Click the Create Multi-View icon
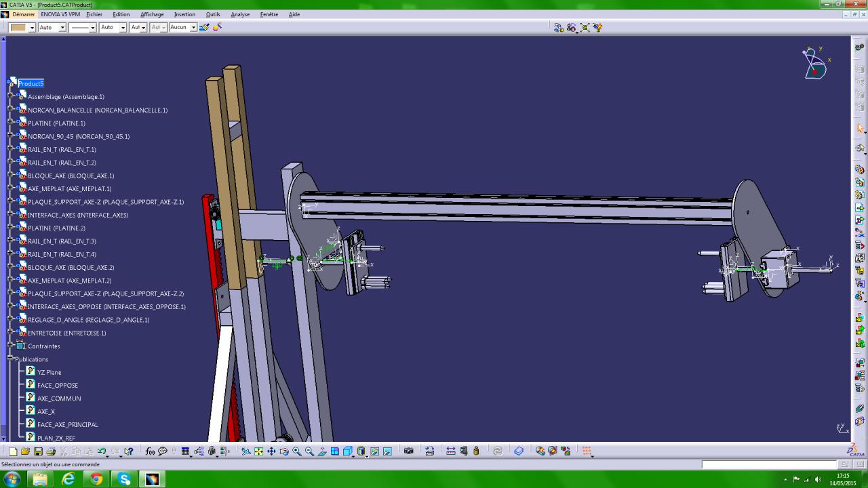The width and height of the screenshot is (868, 488). click(335, 451)
